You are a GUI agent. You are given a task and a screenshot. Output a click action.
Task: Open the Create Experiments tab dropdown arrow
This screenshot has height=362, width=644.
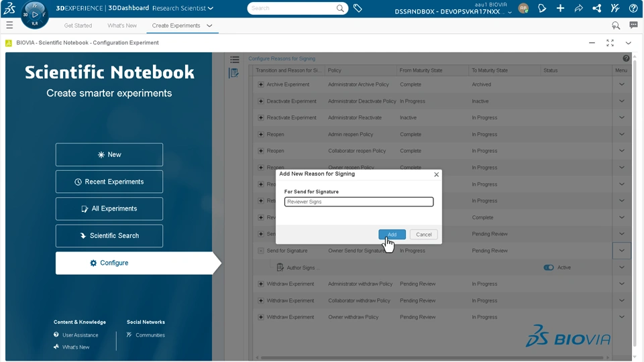(209, 25)
